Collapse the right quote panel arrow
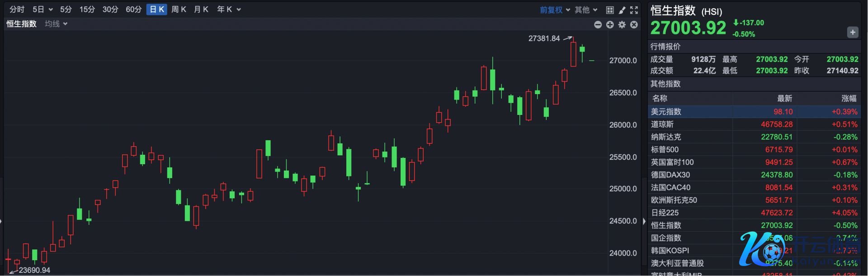868x276 pixels. pos(644,221)
